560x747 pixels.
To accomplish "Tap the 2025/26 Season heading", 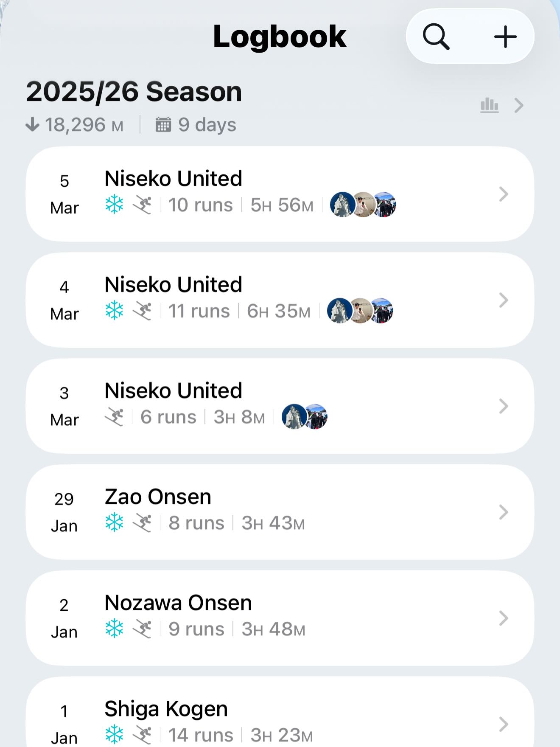I will [134, 92].
